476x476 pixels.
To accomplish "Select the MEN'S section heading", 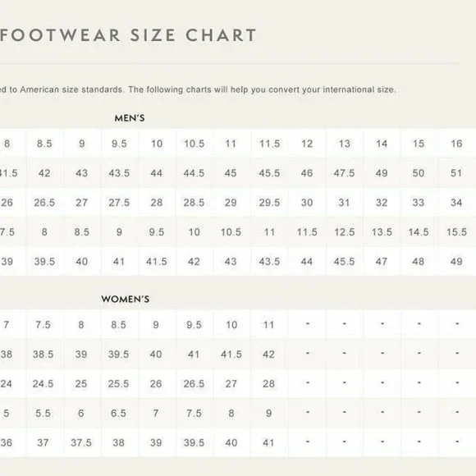I will coord(130,118).
